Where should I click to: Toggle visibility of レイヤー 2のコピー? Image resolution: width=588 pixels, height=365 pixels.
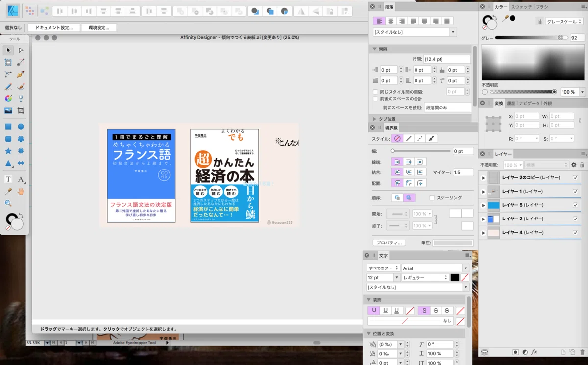pyautogui.click(x=576, y=178)
